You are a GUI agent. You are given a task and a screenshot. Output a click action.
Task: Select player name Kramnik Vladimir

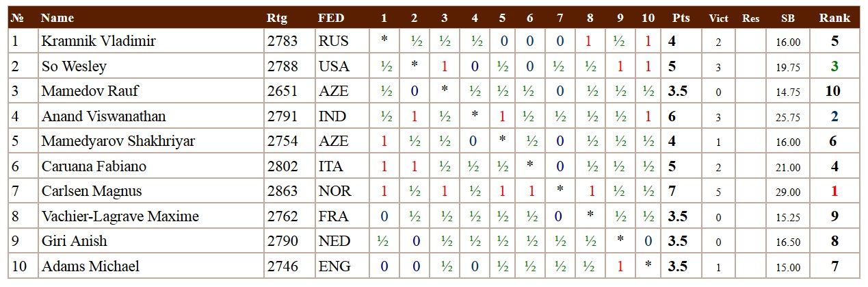98,41
